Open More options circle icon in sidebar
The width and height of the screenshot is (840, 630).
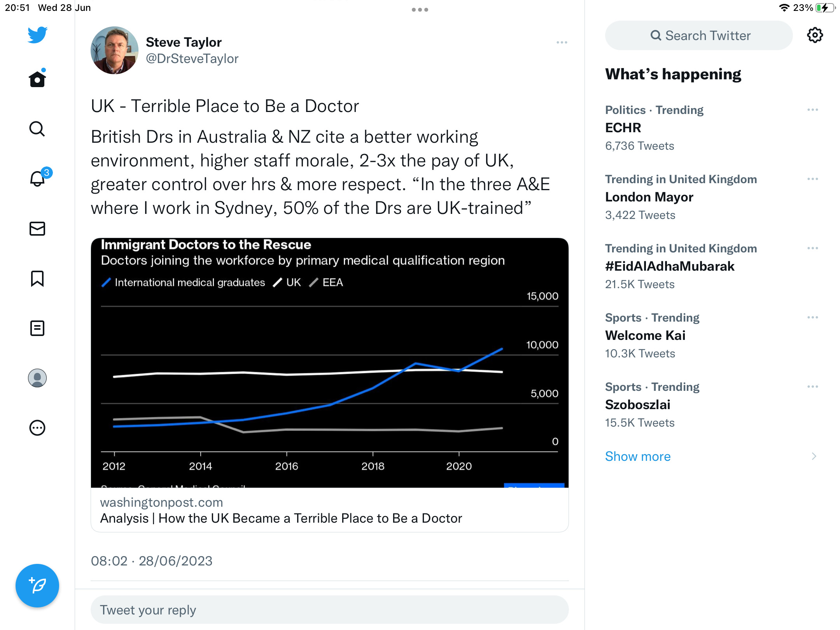pyautogui.click(x=37, y=428)
